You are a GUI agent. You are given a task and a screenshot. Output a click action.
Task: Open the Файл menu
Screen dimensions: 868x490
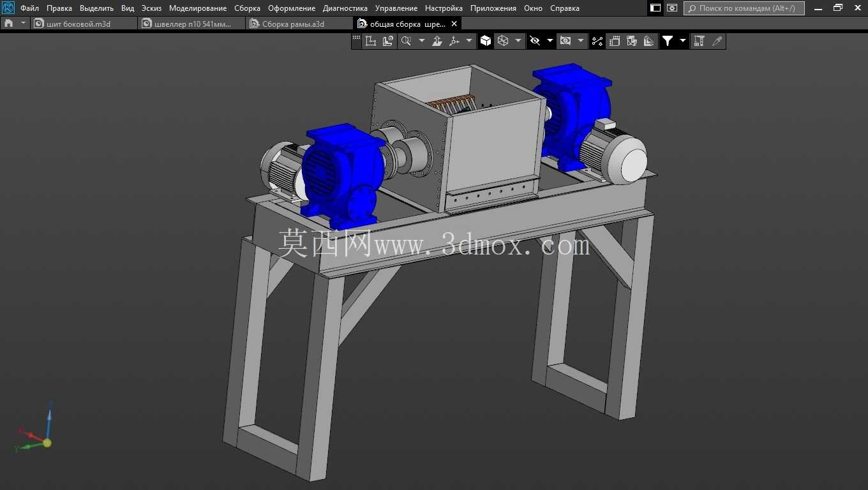pyautogui.click(x=29, y=8)
